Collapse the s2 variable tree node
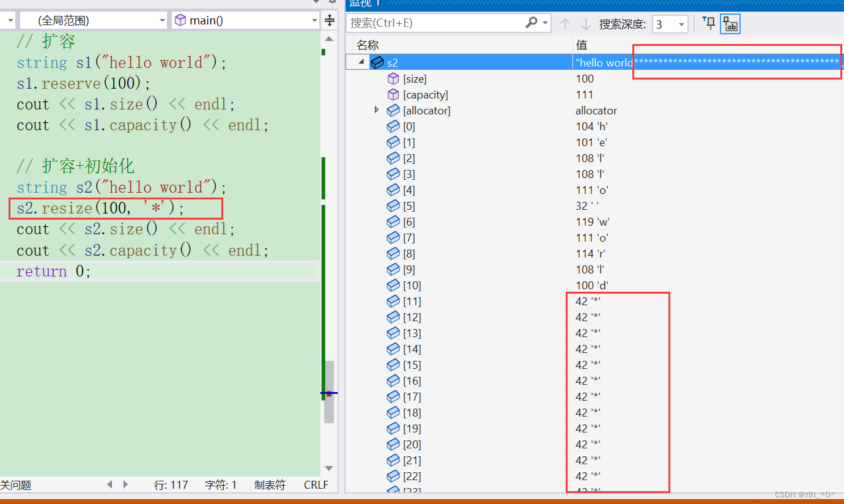844x504 pixels. coord(361,62)
